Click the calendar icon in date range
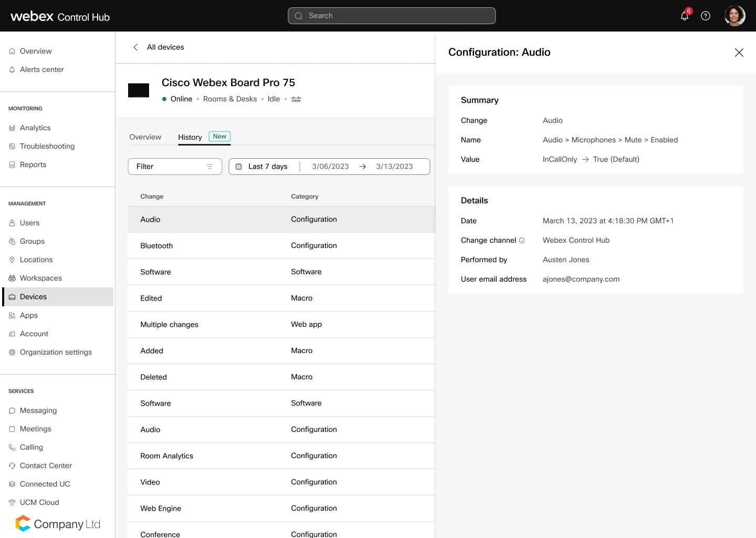The height and width of the screenshot is (538, 756). coord(238,167)
